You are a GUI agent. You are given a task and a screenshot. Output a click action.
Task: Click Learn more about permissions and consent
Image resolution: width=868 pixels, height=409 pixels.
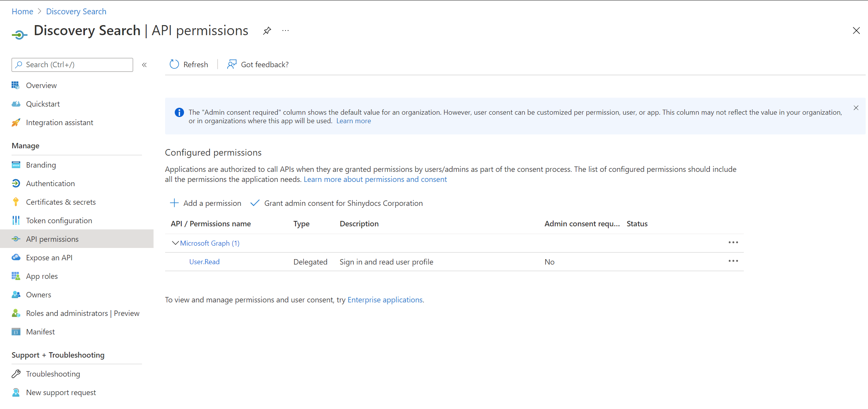[375, 179]
